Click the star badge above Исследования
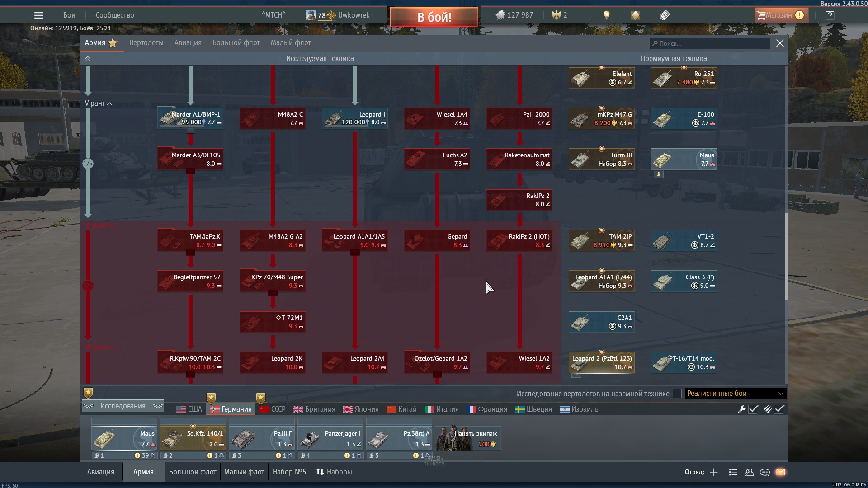The width and height of the screenshot is (868, 488). 88,393
